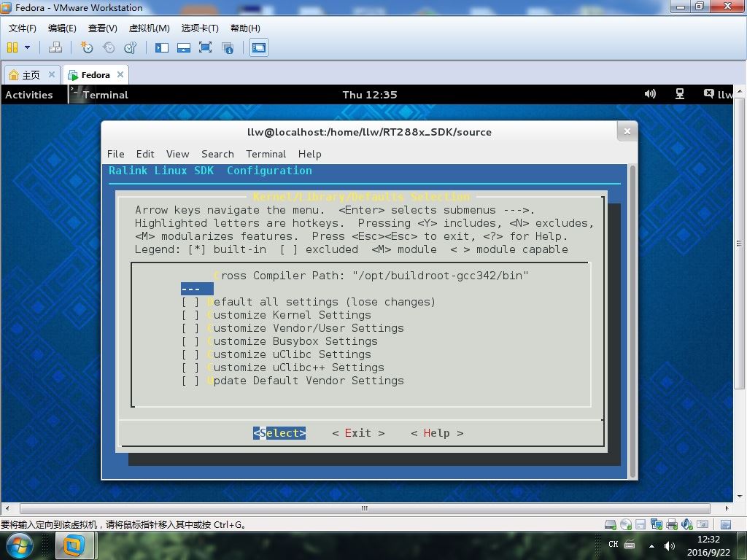
Task: Close the terminal window
Action: (627, 131)
